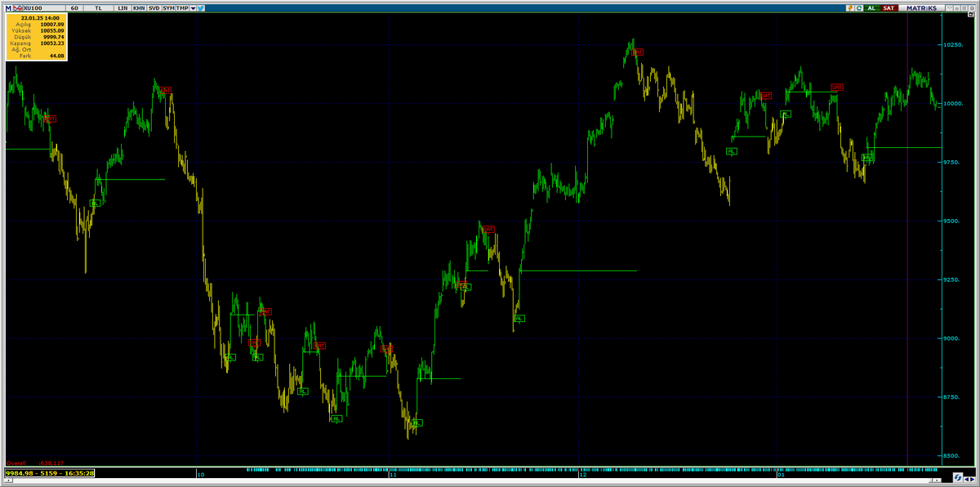Viewport: 980px width, 487px height.
Task: Click the small chart settings icon at top right
Action: pos(971,14)
